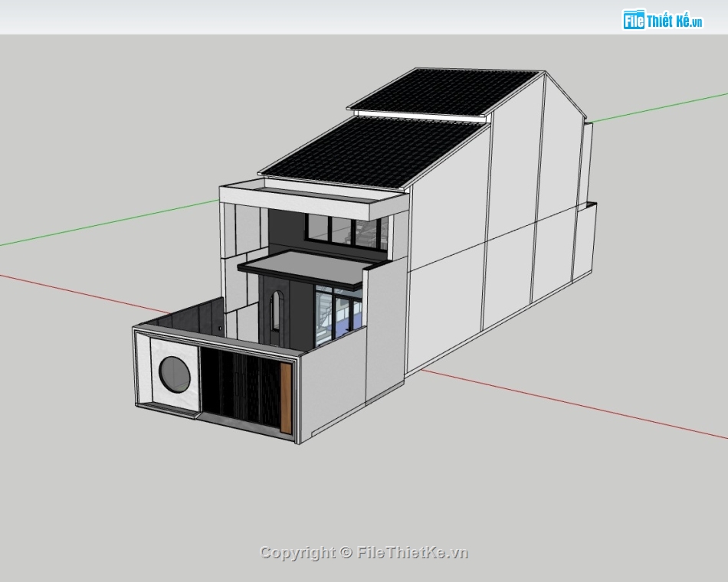The height and width of the screenshot is (582, 728).
Task: Click the black front gate of the house
Action: (x=241, y=389)
